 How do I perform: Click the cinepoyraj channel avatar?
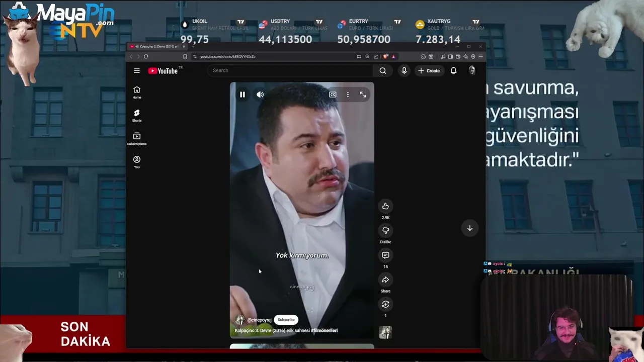tap(240, 320)
